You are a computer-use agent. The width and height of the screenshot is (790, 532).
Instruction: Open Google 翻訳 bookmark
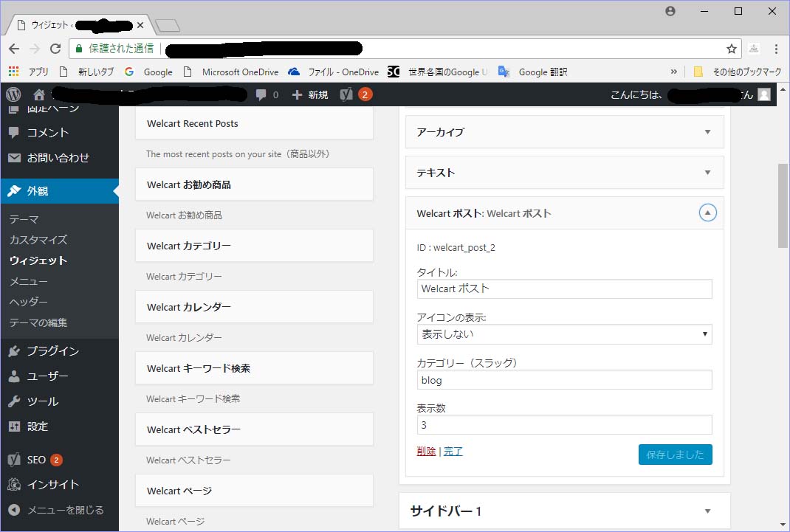pyautogui.click(x=532, y=72)
